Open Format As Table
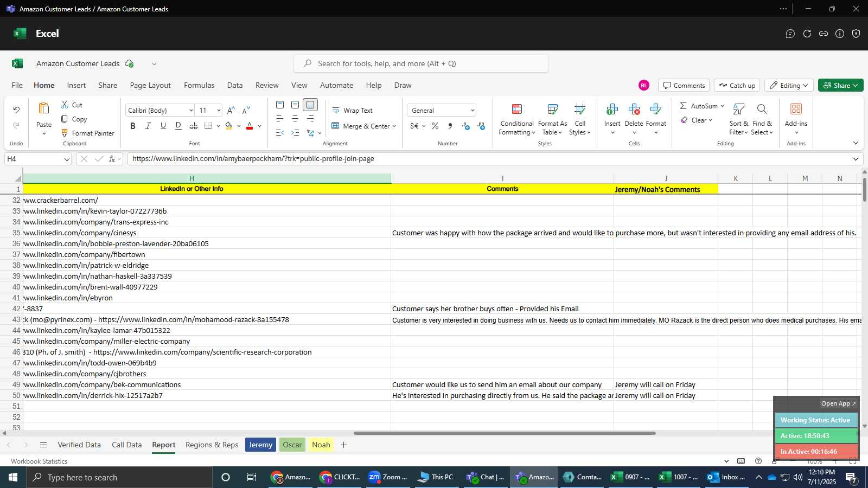Screen dimensions: 868x488 (552, 119)
